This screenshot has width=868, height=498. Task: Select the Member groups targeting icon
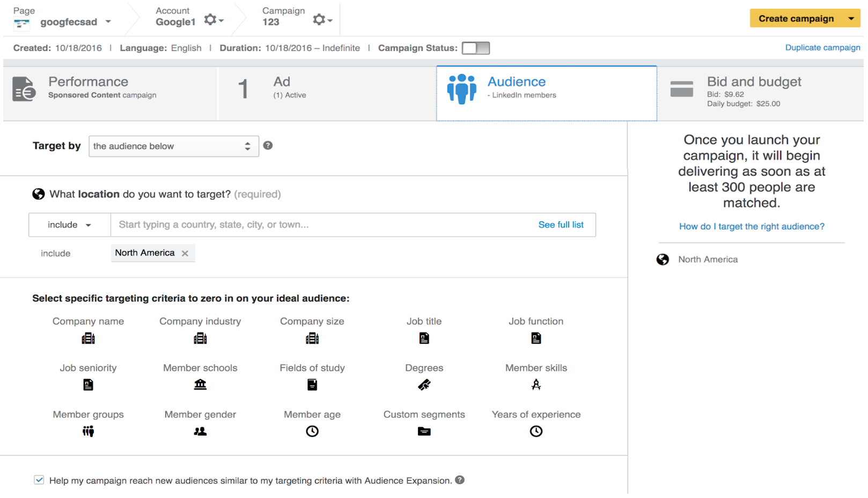88,431
